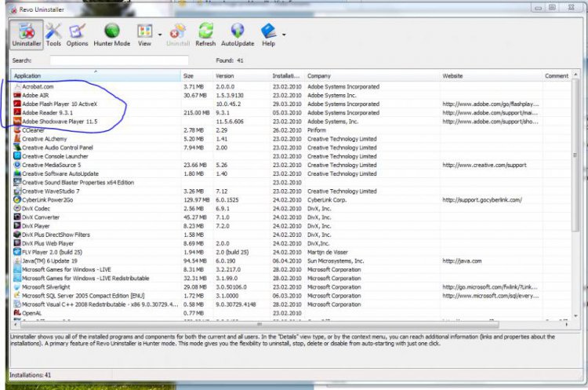Select the Creative WaveStudio 7 icon
The height and width of the screenshot is (390, 588).
click(17, 191)
